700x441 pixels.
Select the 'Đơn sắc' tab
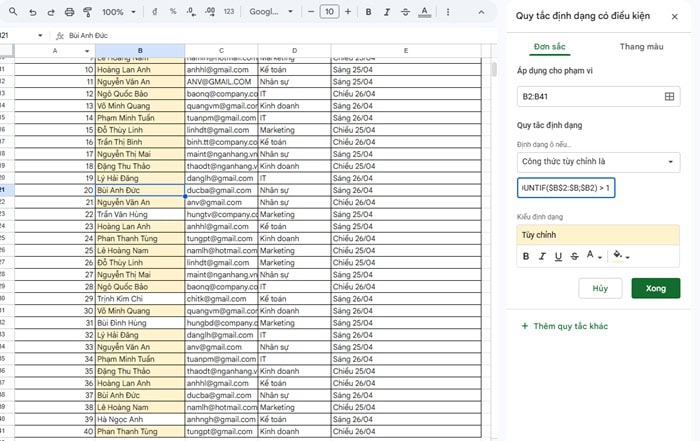coord(549,47)
